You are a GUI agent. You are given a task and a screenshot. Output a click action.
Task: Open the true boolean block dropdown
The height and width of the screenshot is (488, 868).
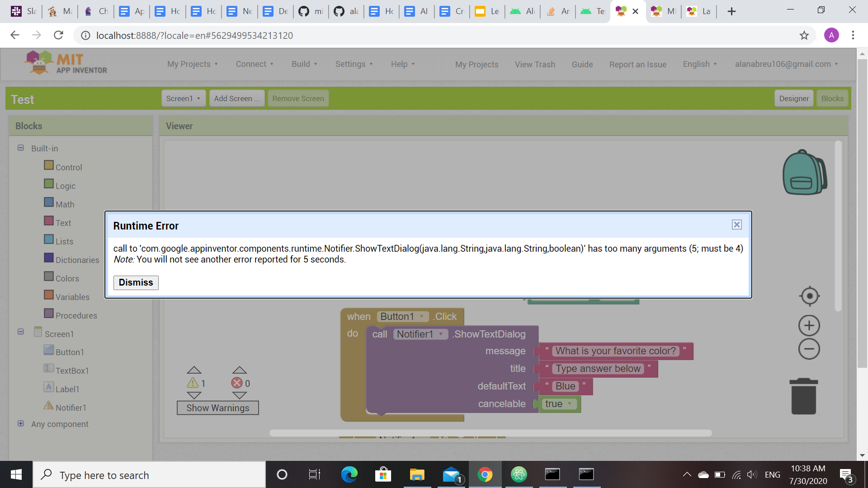click(x=570, y=404)
